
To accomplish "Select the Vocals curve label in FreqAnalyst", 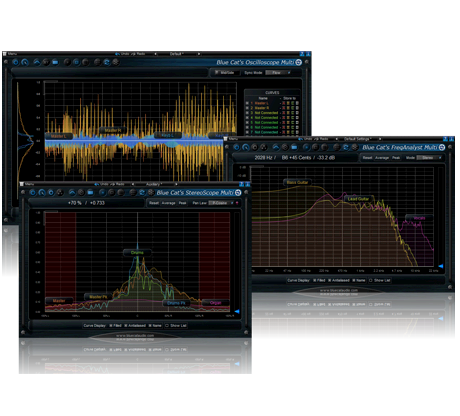I will 419,218.
